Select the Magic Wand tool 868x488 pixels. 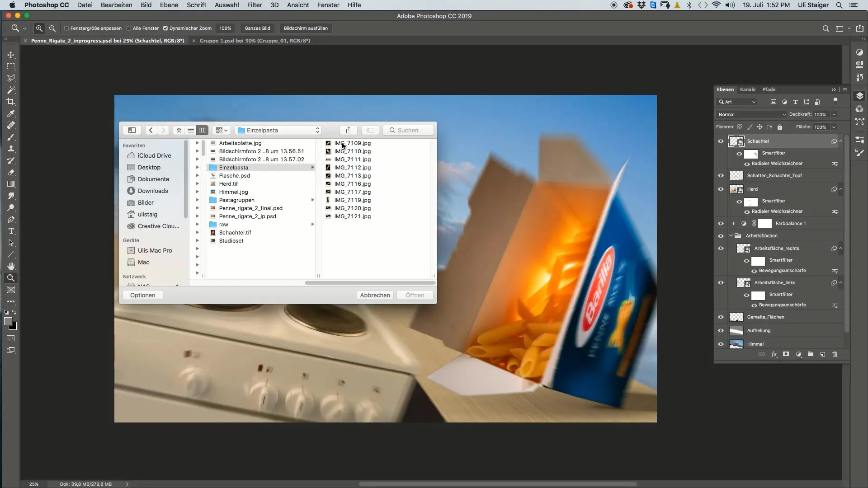point(11,90)
